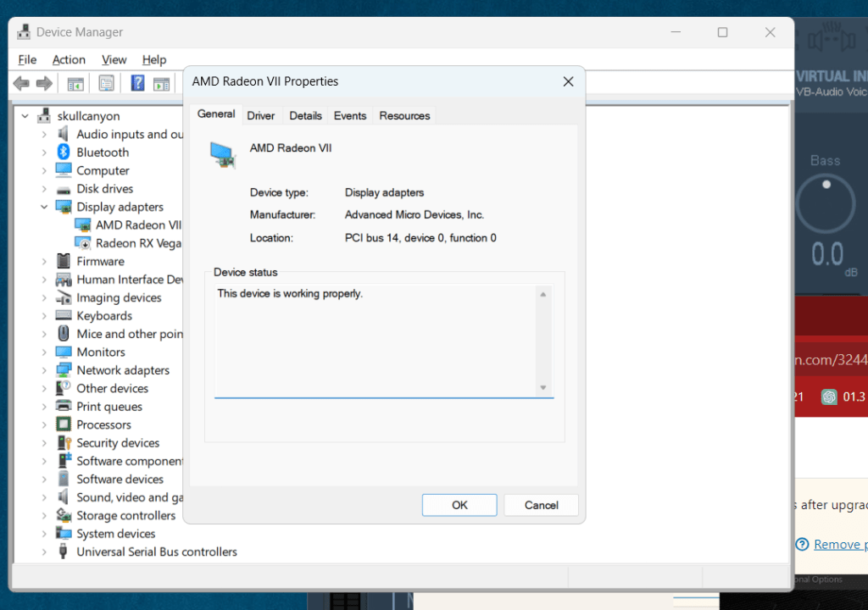Switch to the Details tab

pos(305,116)
